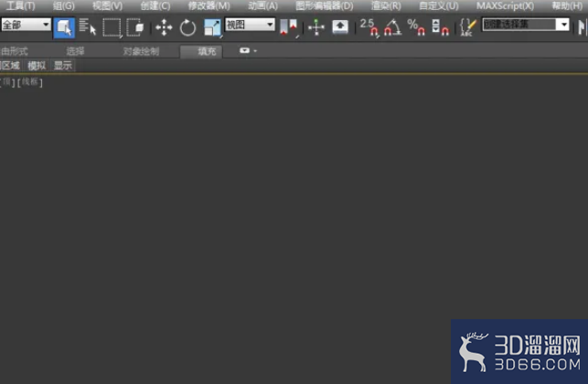Click the 定义区域 panel button

[10, 66]
